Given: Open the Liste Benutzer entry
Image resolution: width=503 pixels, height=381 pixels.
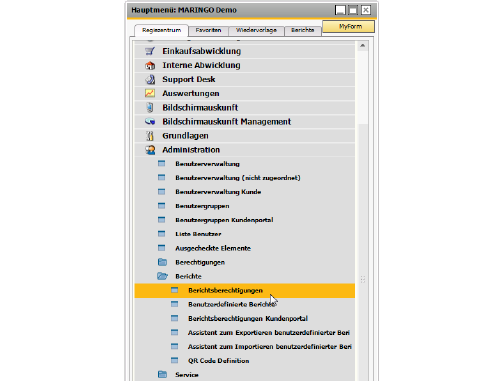Looking at the screenshot, I should (198, 234).
